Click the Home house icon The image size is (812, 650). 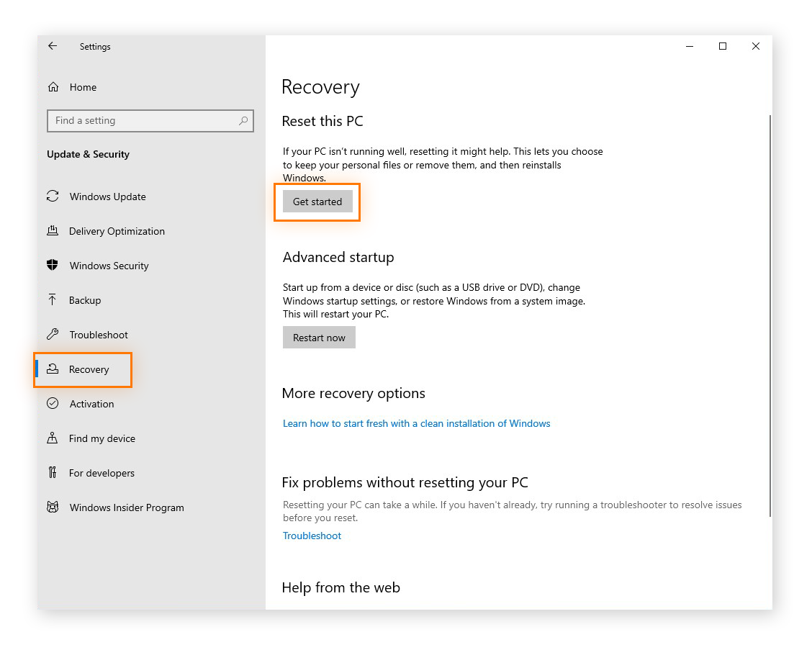53,86
